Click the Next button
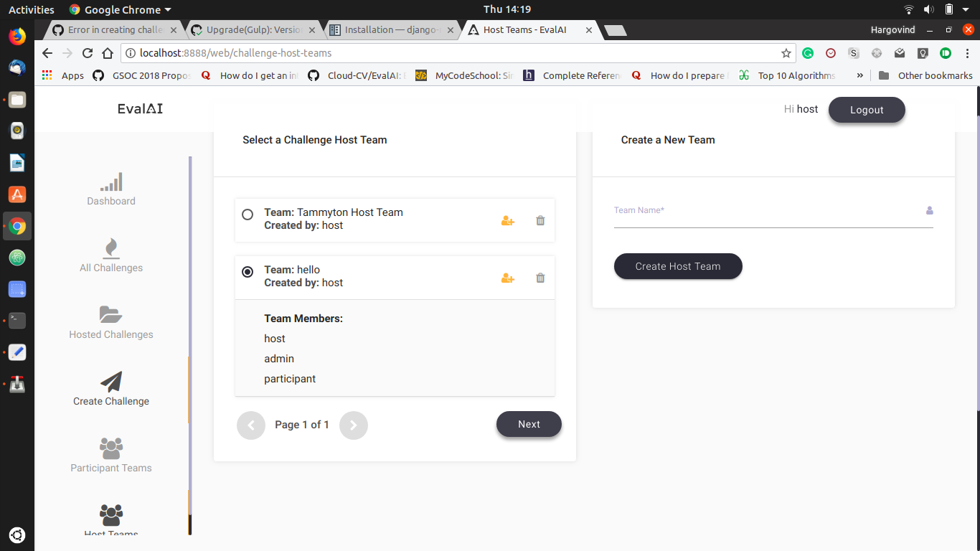 [x=529, y=424]
